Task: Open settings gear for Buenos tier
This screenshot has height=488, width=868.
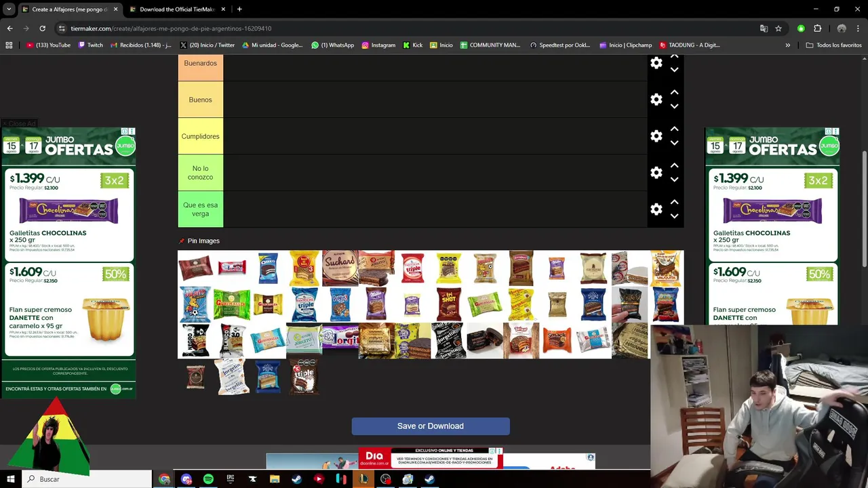Action: pyautogui.click(x=656, y=100)
